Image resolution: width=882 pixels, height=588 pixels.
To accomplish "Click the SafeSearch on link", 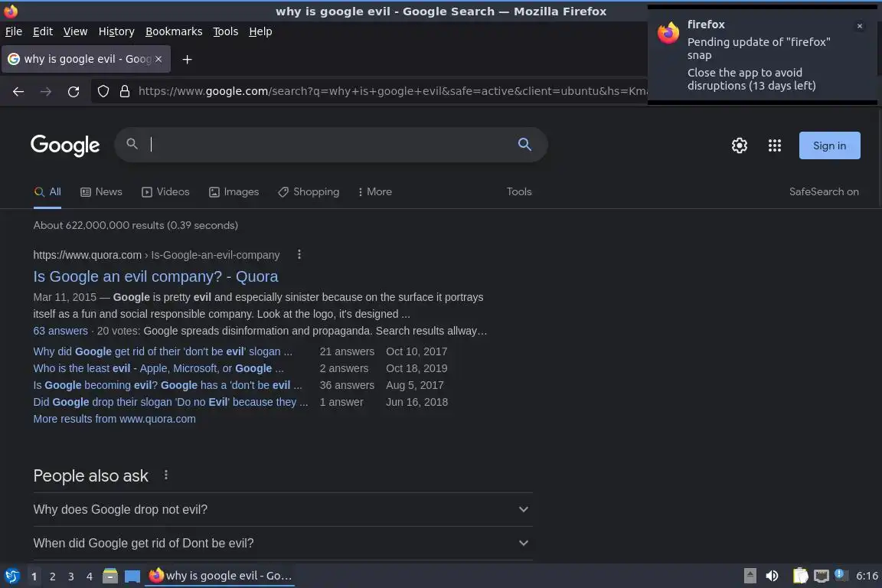I will click(824, 192).
